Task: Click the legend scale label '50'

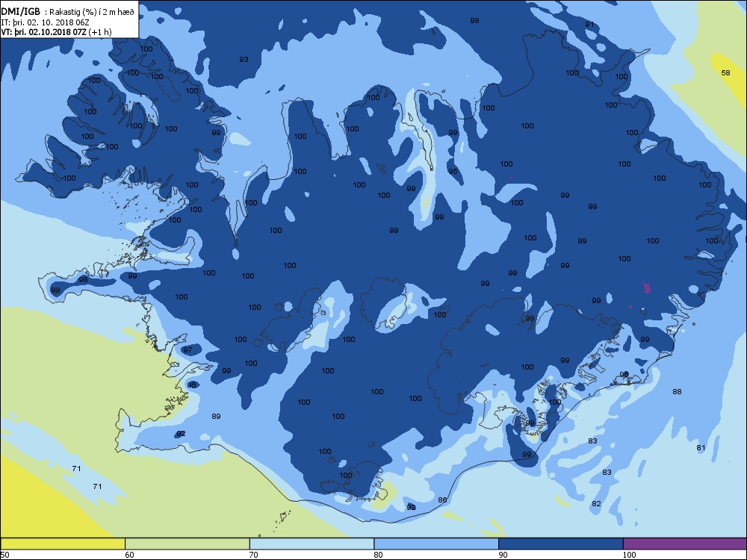Action: (x=4, y=555)
